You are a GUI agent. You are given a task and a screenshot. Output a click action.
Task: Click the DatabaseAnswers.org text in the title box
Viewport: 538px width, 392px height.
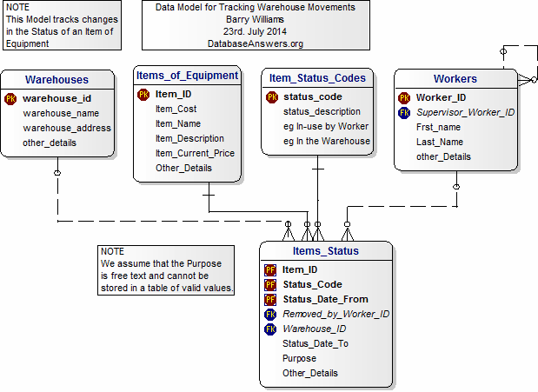pos(256,43)
